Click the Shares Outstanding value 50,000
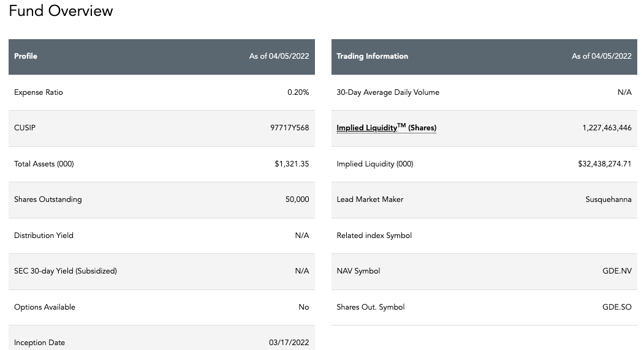Image resolution: width=644 pixels, height=350 pixels. (297, 199)
